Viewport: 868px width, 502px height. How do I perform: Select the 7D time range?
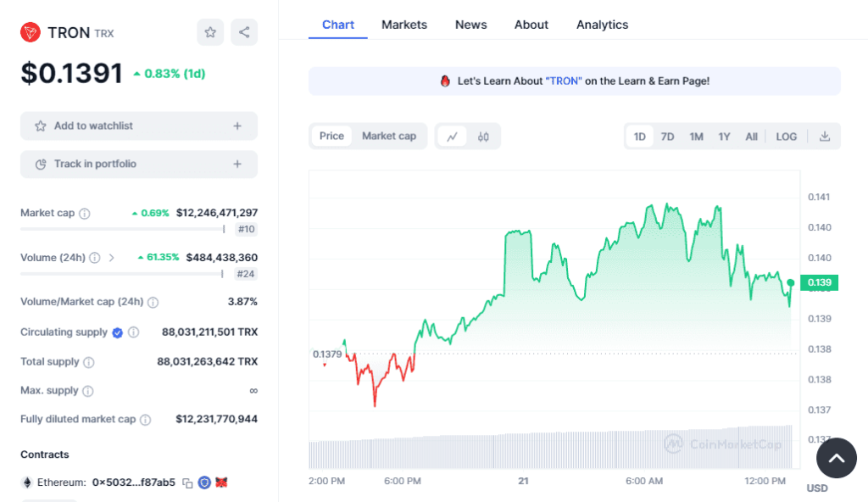(x=667, y=137)
